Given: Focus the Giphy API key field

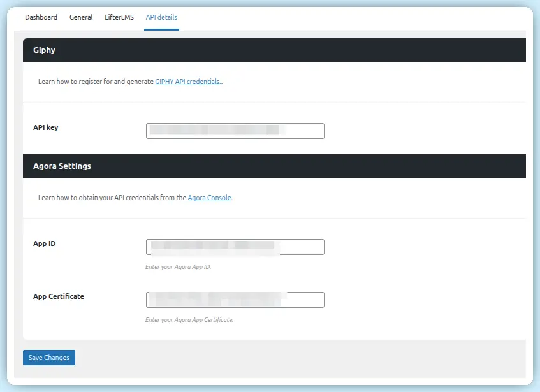Looking at the screenshot, I should click(235, 131).
